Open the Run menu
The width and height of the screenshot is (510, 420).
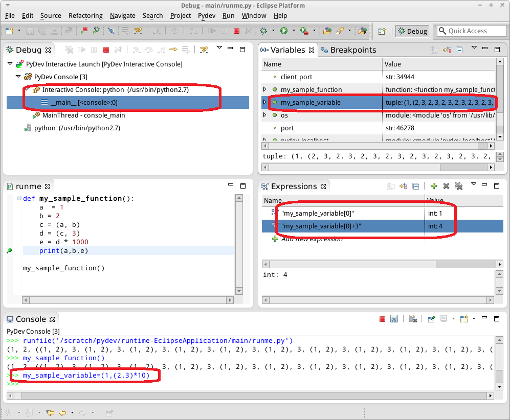click(x=228, y=16)
